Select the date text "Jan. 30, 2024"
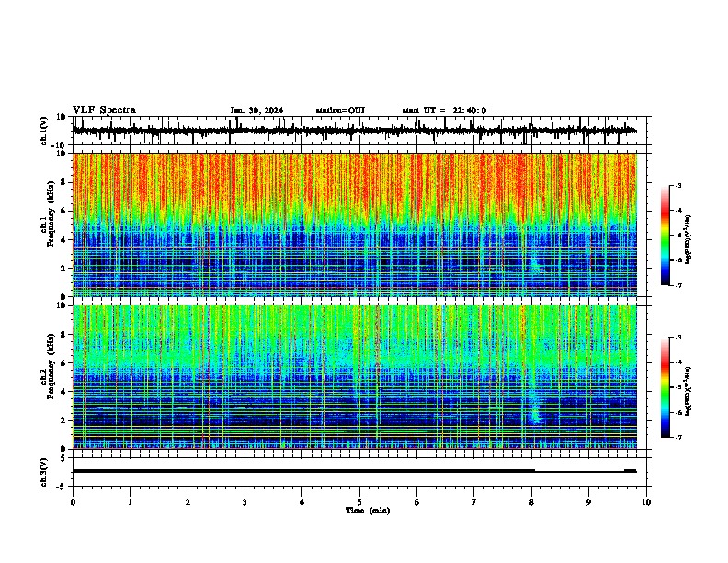This screenshot has width=728, height=563. (x=256, y=110)
